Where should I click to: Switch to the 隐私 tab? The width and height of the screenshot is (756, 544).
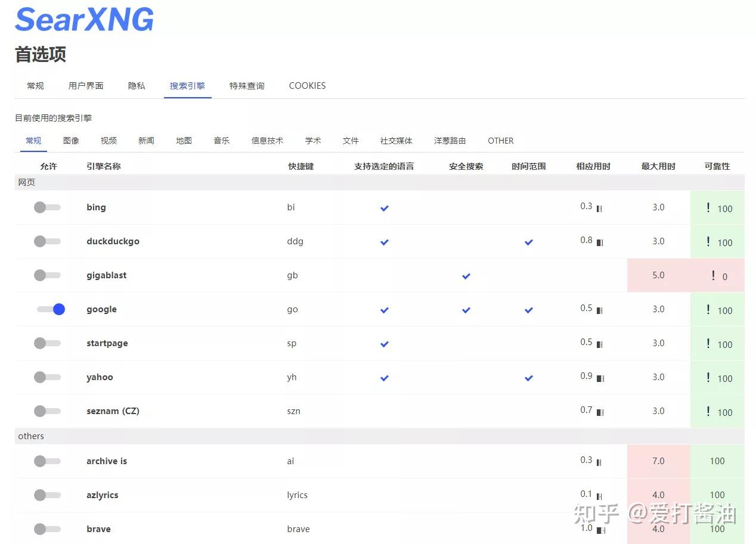tap(137, 86)
